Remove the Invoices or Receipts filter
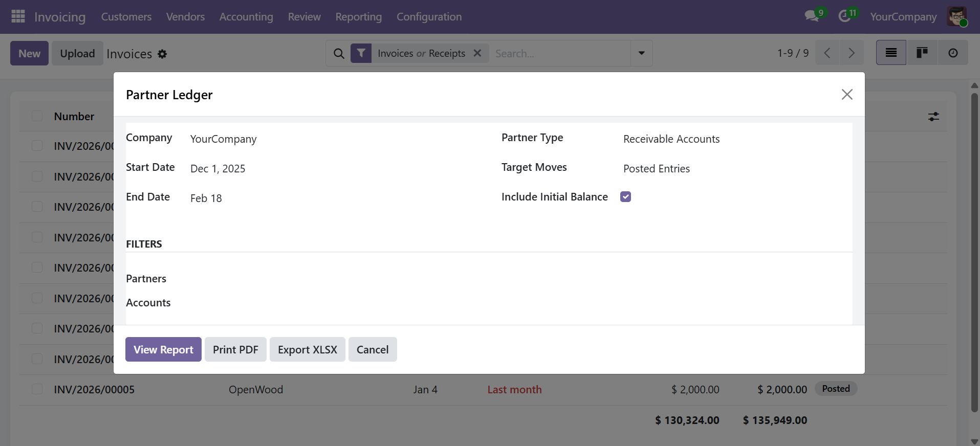980x446 pixels. point(477,53)
